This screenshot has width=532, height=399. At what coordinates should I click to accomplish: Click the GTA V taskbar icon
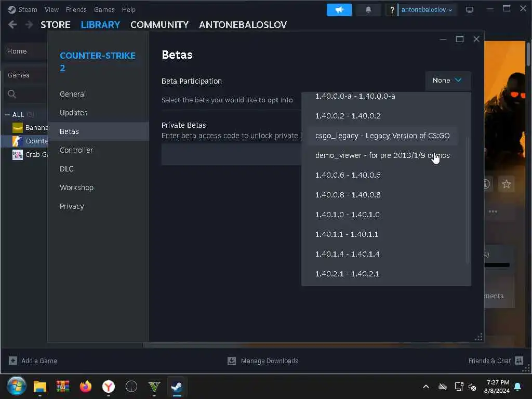coord(154,387)
